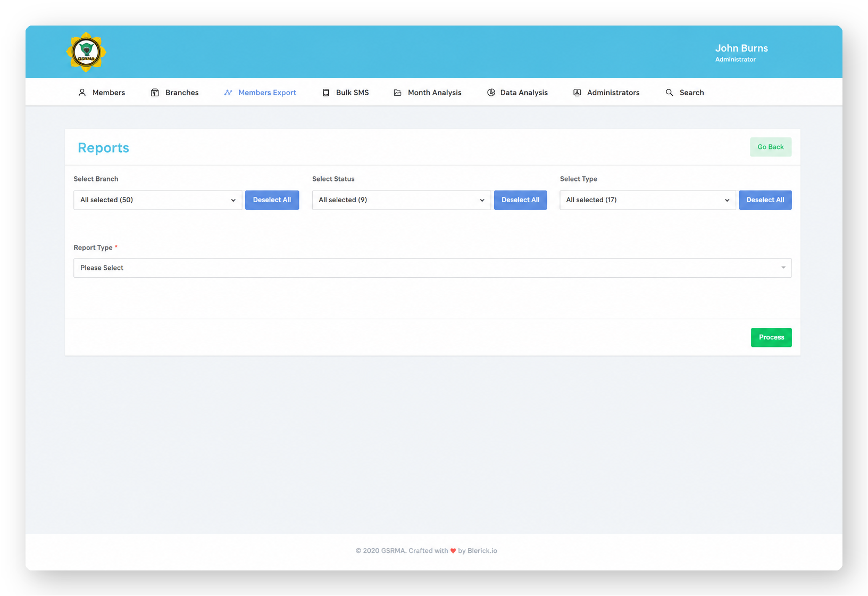Screen dimensions: 868x596
Task: Click the John Burns user name
Action: tap(741, 48)
